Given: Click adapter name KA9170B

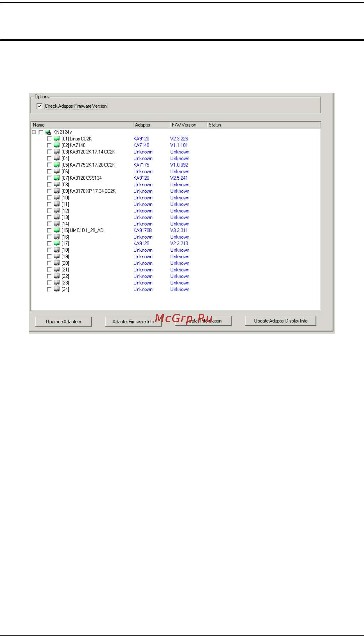Looking at the screenshot, I should pyautogui.click(x=143, y=230).
